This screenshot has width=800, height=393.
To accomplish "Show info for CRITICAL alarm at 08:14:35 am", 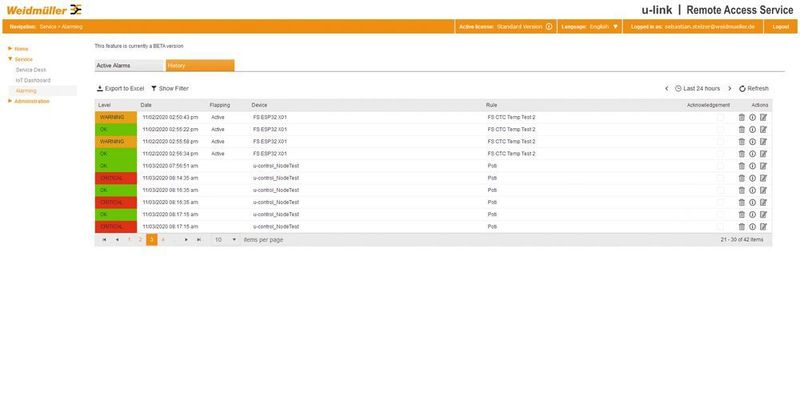I will click(753, 178).
